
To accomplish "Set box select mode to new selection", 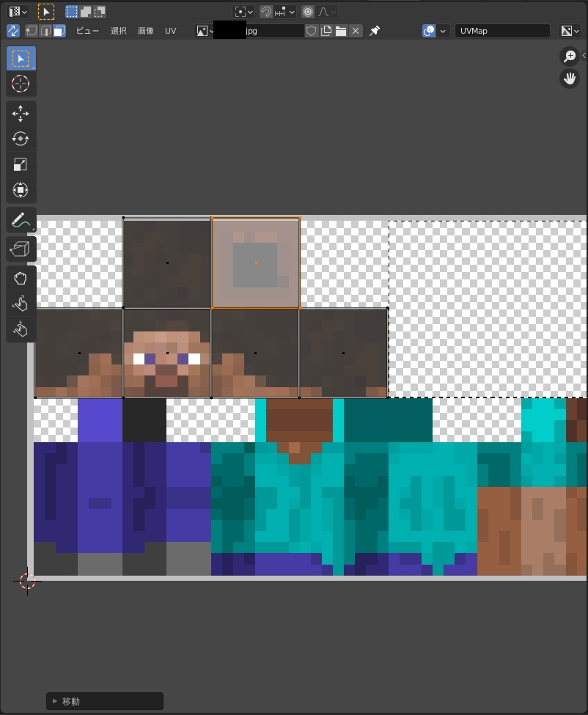I will (72, 12).
